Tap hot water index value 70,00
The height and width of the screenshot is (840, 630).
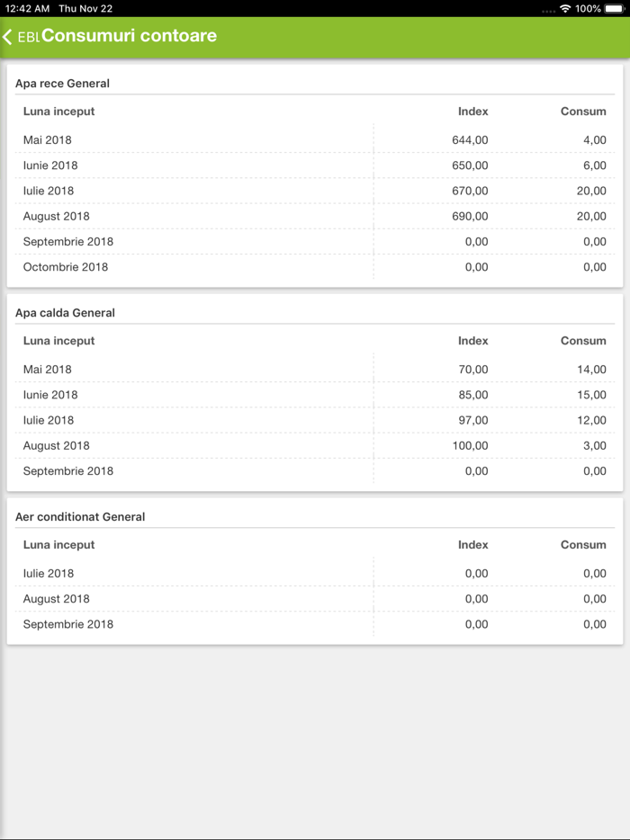pos(473,370)
